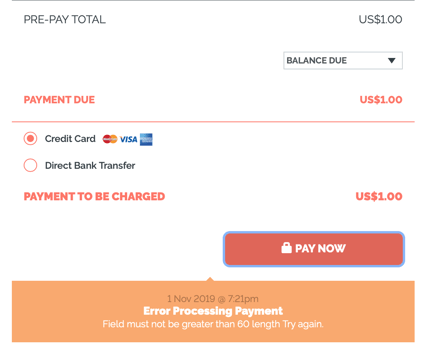Click the PRE-PAY TOTAL label
The height and width of the screenshot is (362, 432).
65,19
